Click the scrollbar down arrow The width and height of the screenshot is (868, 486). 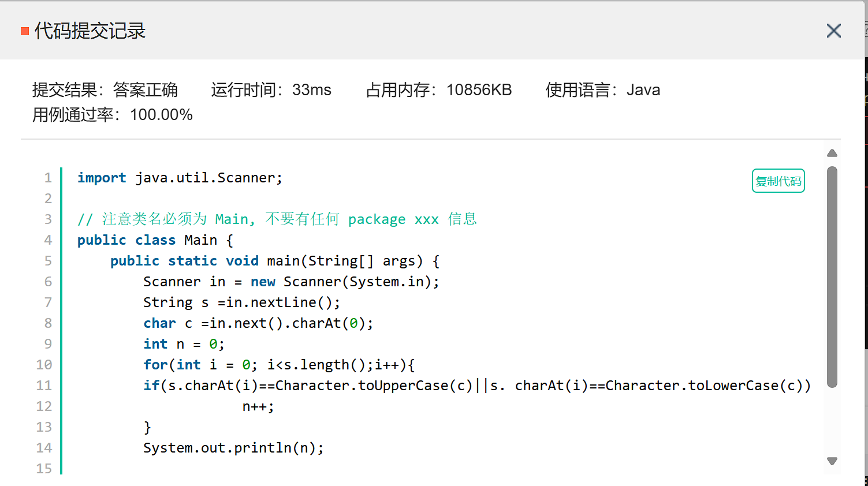(x=832, y=461)
